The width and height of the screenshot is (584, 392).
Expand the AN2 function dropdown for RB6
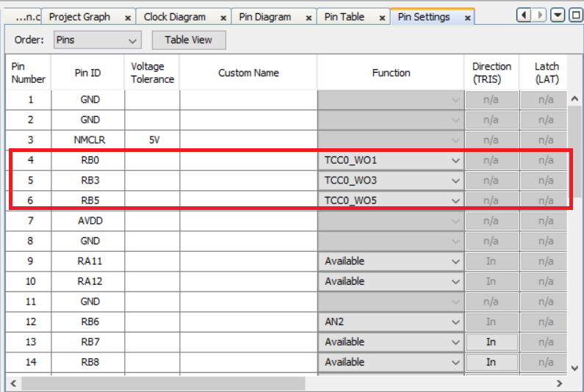(x=455, y=322)
